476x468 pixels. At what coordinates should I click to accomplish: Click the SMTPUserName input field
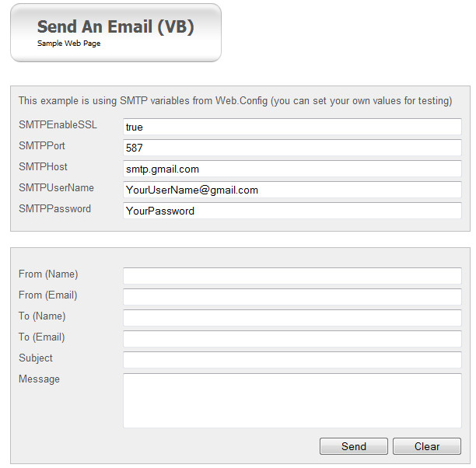(x=292, y=190)
